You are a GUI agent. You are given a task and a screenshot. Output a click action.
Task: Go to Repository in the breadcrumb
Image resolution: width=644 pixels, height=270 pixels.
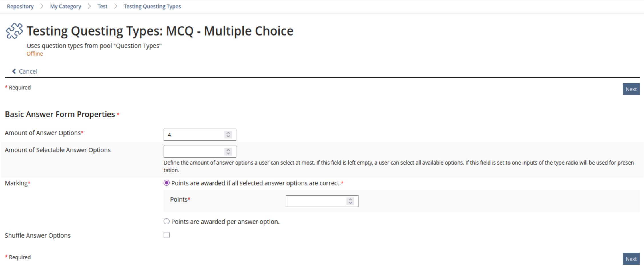pos(20,6)
